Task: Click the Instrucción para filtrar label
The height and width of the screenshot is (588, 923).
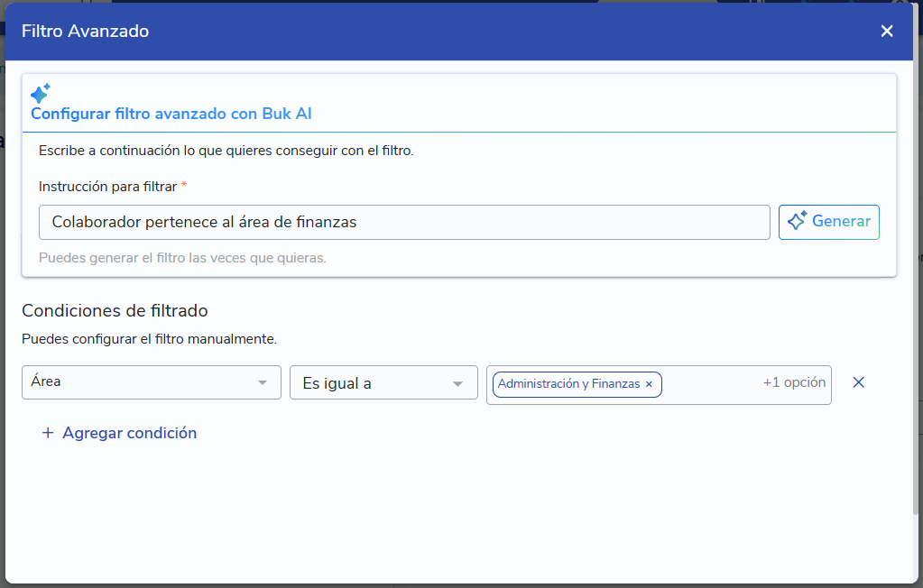Action: [x=107, y=186]
